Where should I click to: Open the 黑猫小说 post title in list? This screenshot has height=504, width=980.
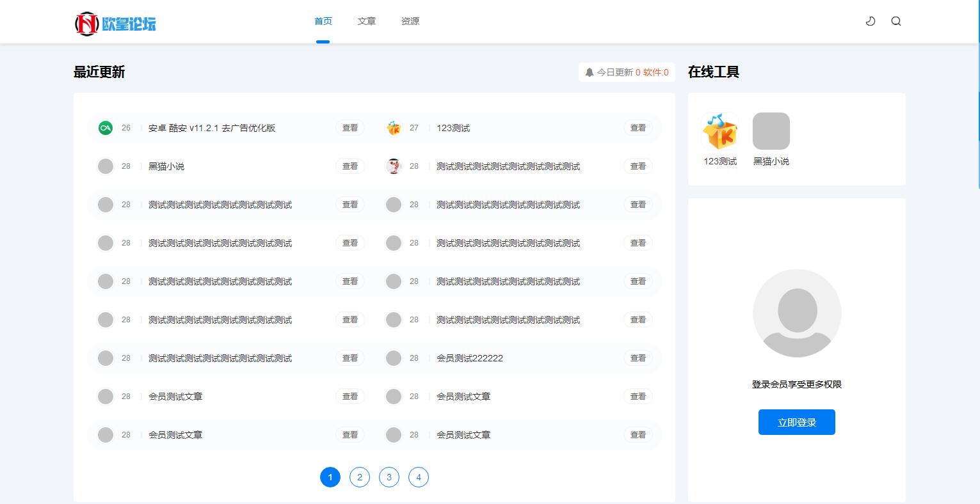pos(166,166)
